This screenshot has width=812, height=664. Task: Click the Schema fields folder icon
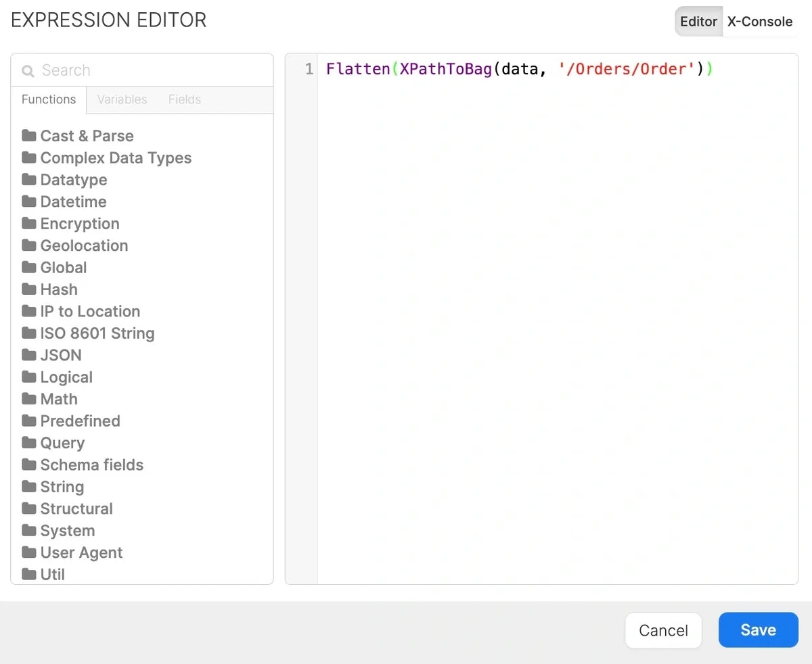pyautogui.click(x=29, y=465)
